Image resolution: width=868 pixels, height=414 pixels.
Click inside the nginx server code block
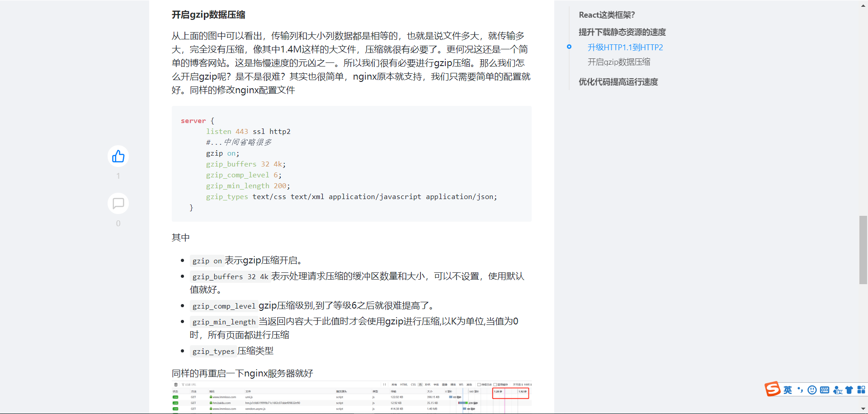351,164
